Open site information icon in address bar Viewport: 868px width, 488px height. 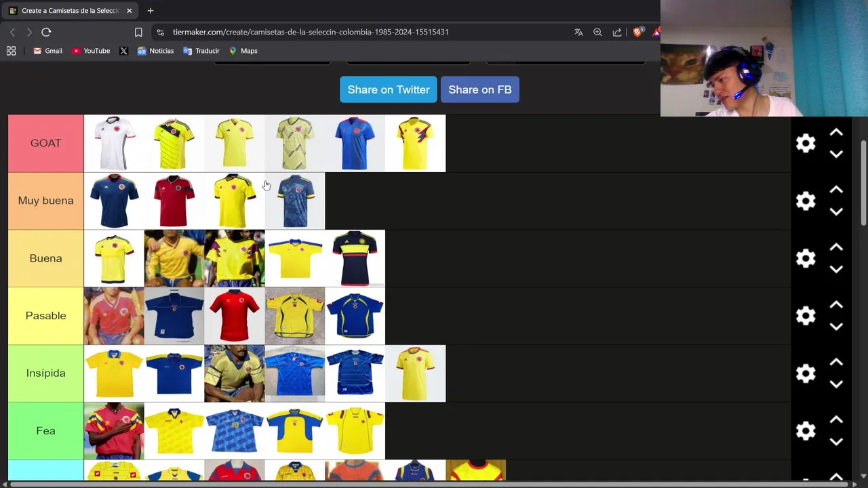coord(160,32)
